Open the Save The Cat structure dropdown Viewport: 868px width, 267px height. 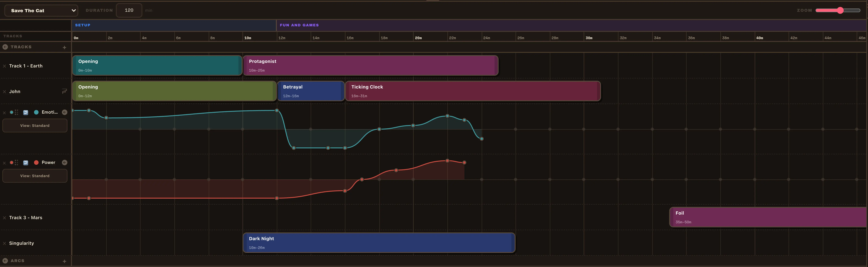tap(41, 11)
